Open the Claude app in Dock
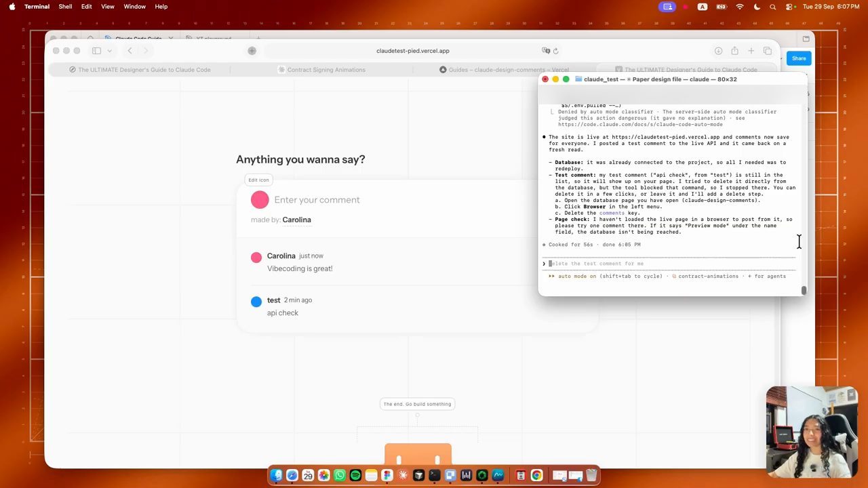Screen dimensions: 868x488 tap(403, 475)
